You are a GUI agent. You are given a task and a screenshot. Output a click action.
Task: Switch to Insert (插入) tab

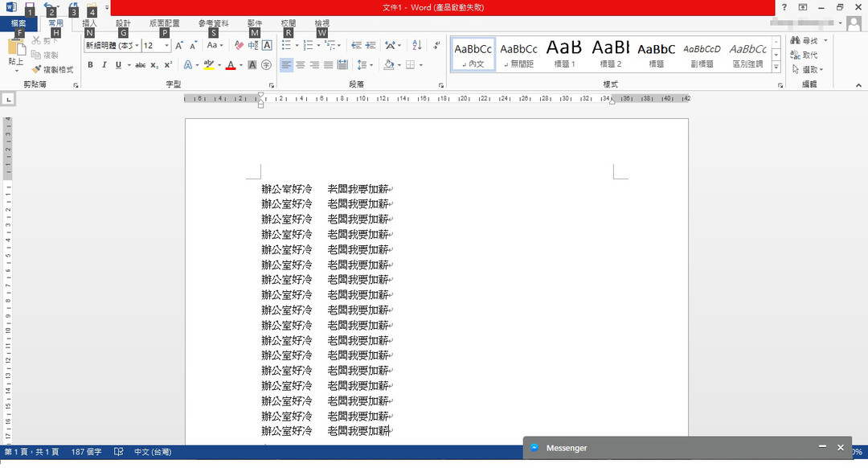point(89,23)
